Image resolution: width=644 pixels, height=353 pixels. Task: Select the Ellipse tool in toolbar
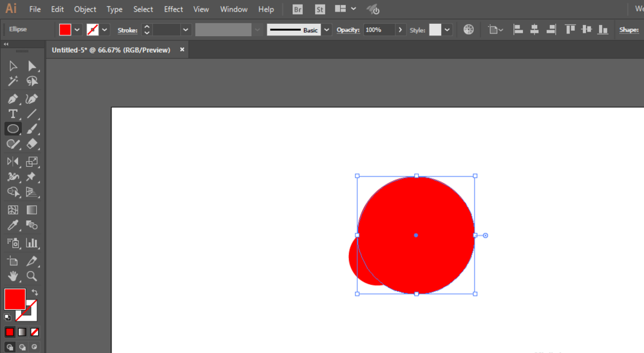[x=13, y=129]
